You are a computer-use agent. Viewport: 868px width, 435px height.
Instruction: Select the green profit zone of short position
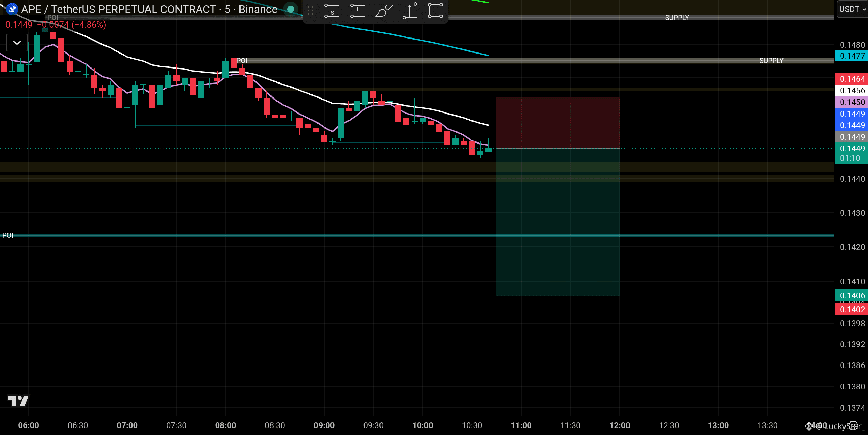[x=558, y=222]
